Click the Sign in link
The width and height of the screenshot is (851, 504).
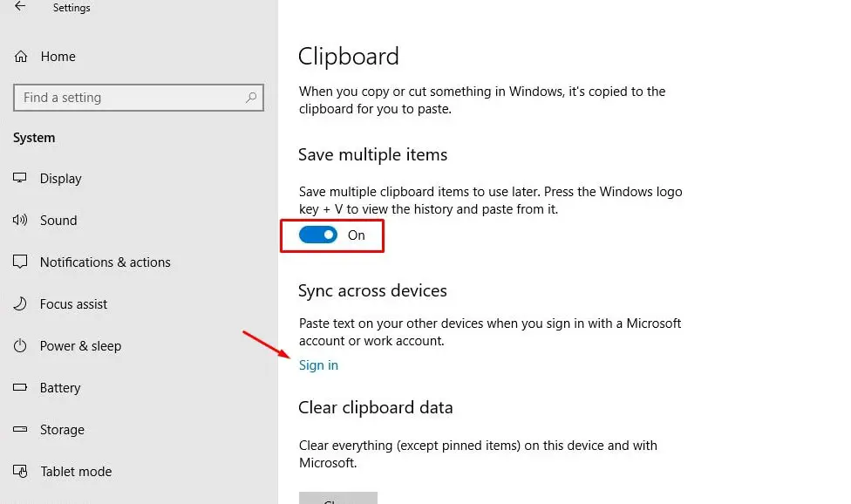click(318, 365)
